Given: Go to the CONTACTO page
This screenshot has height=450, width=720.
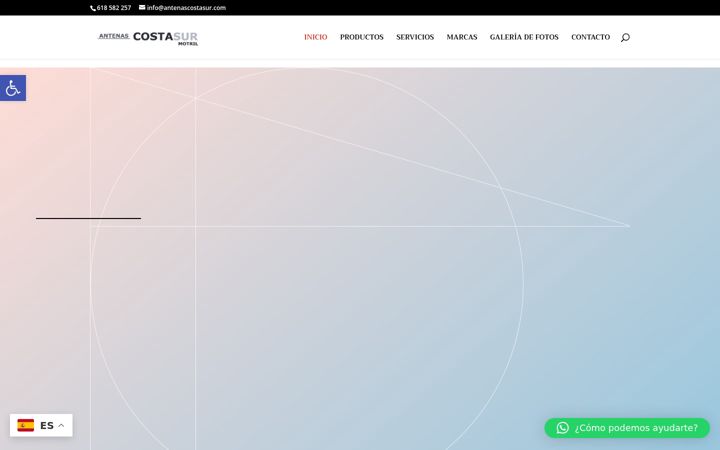Looking at the screenshot, I should pos(590,37).
